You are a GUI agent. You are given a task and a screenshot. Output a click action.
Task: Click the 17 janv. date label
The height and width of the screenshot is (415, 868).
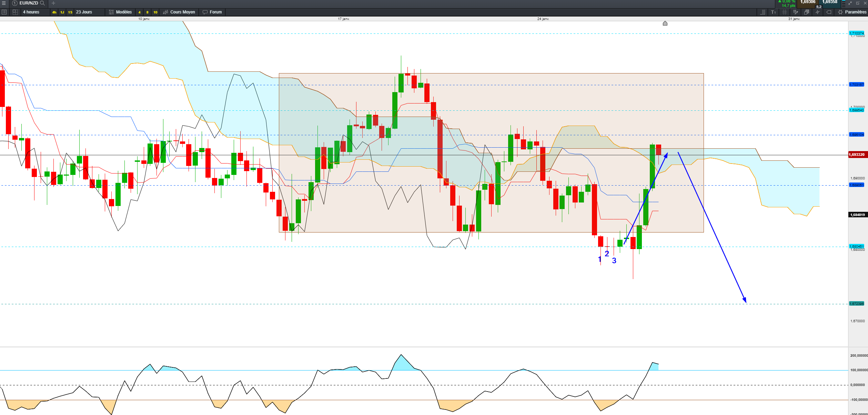(x=344, y=19)
